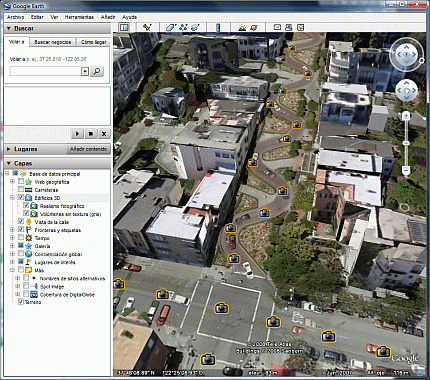Uncheck Volúmenes sin textura (gris) checkbox
This screenshot has height=380, width=430.
tap(26, 213)
